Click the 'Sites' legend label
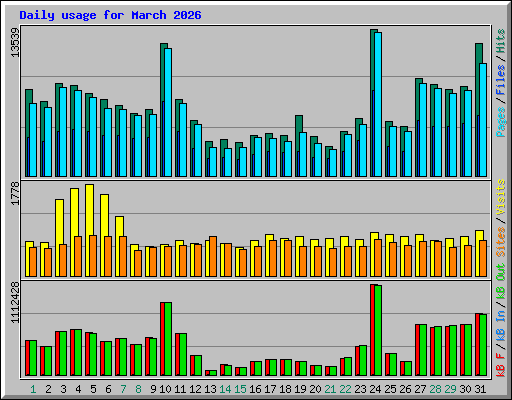The height and width of the screenshot is (400, 512). coord(501,242)
